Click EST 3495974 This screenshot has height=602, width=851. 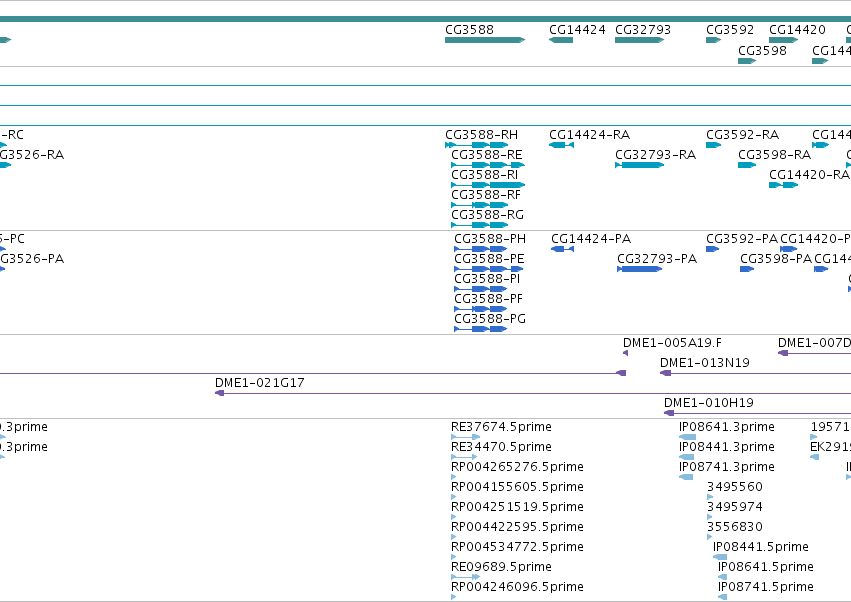710,517
